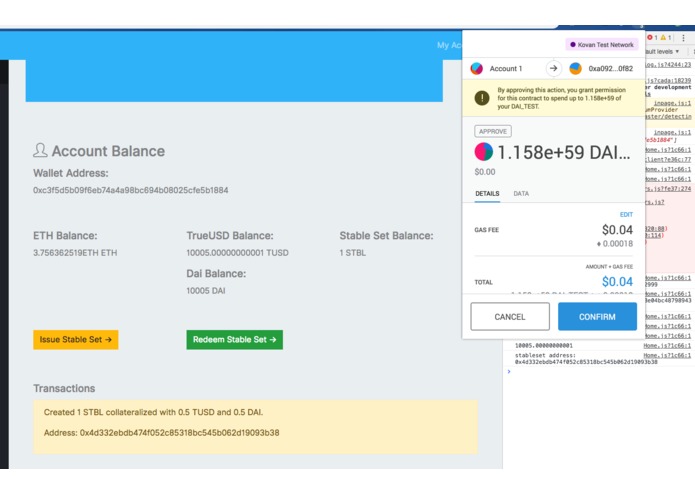695x494 pixels.
Task: Click the 1 STBL balance value
Action: tap(352, 253)
